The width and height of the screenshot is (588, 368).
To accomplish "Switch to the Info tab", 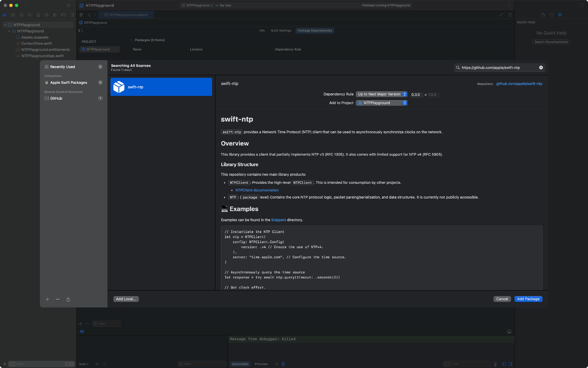I will 262,31.
